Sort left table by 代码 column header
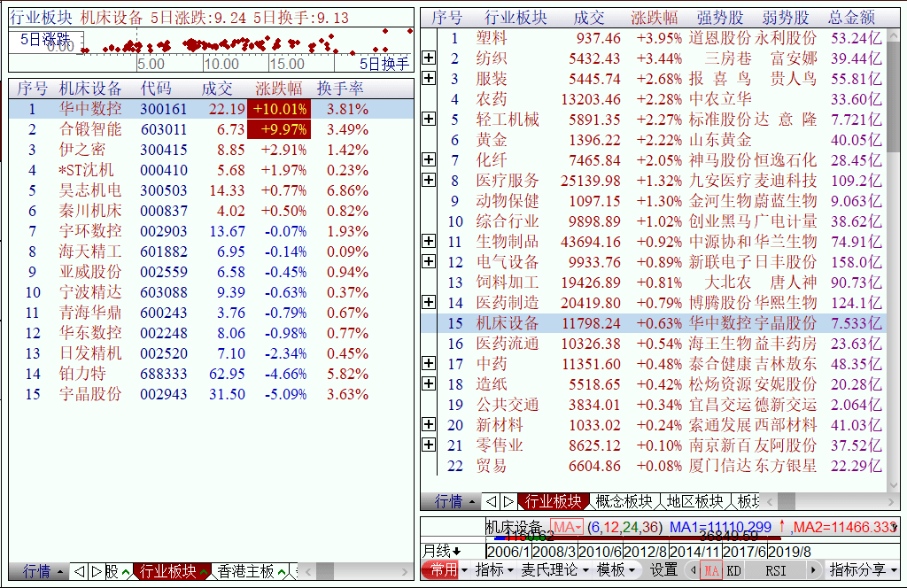Image resolution: width=907 pixels, height=588 pixels. point(156,88)
